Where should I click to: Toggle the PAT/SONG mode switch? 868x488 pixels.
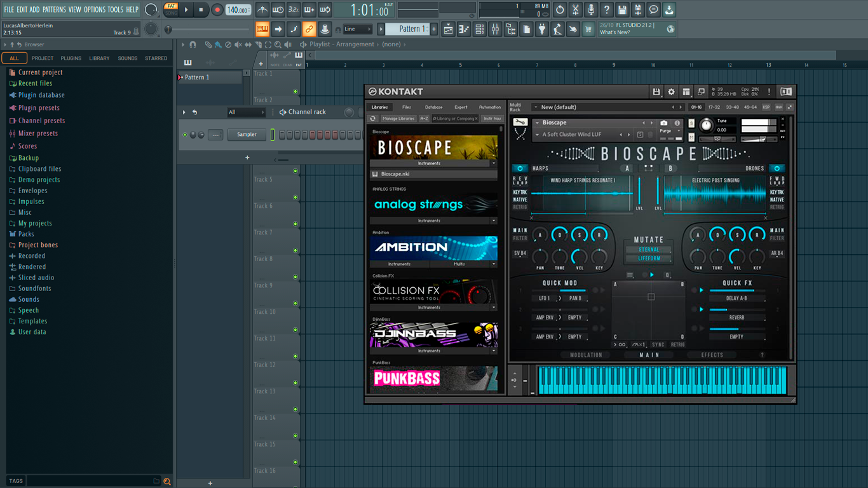pos(171,10)
